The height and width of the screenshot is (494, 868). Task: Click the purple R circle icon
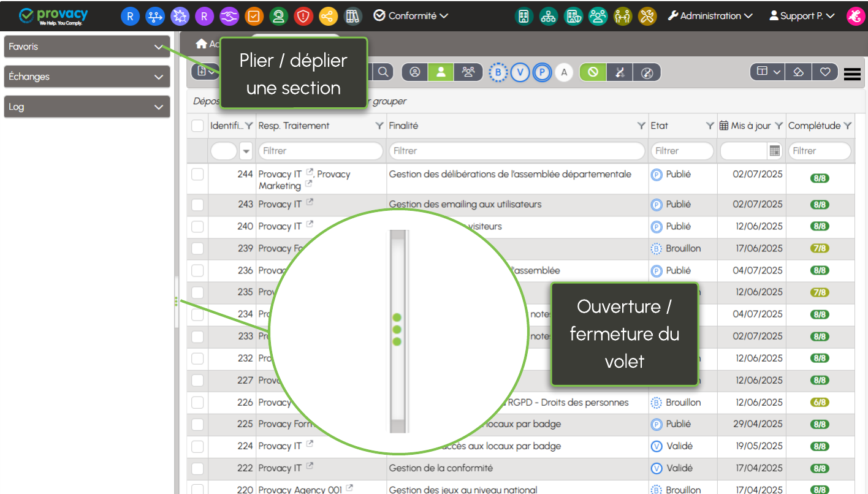point(204,16)
